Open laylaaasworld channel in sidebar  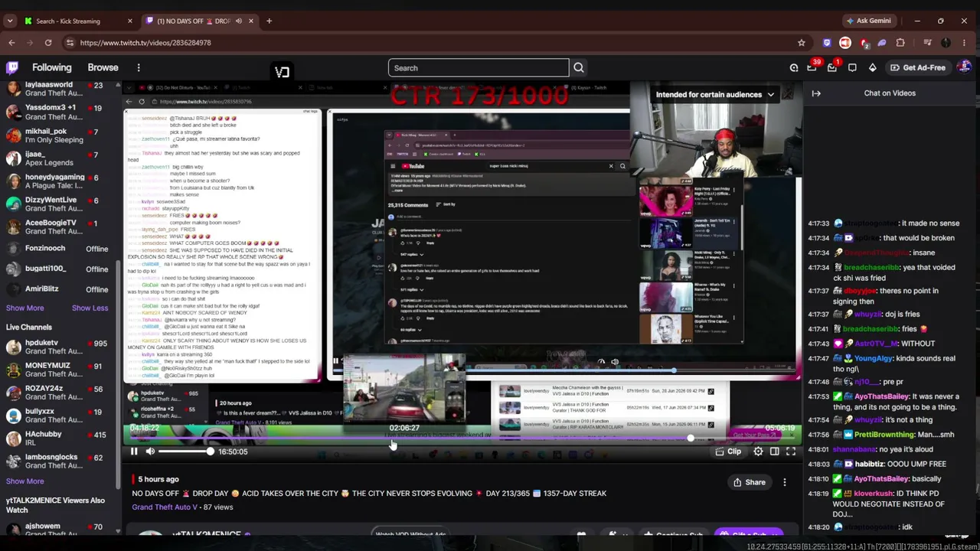[x=59, y=90]
